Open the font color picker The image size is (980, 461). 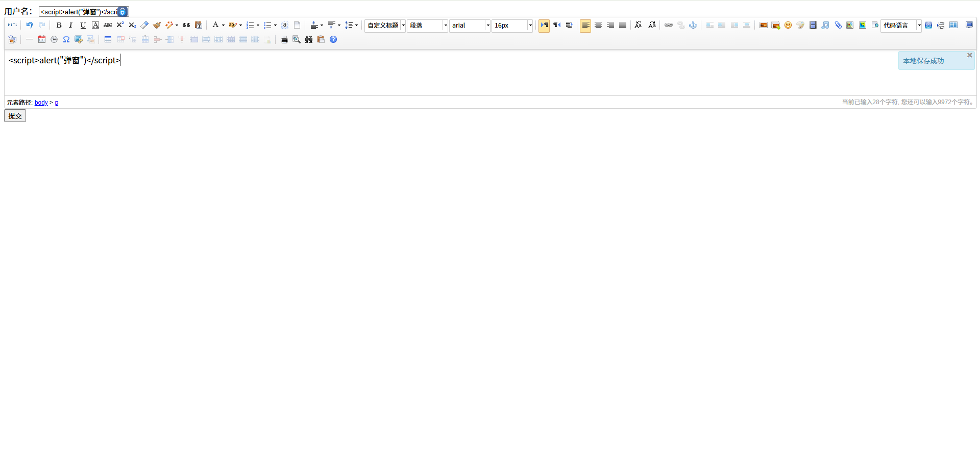pyautogui.click(x=215, y=25)
